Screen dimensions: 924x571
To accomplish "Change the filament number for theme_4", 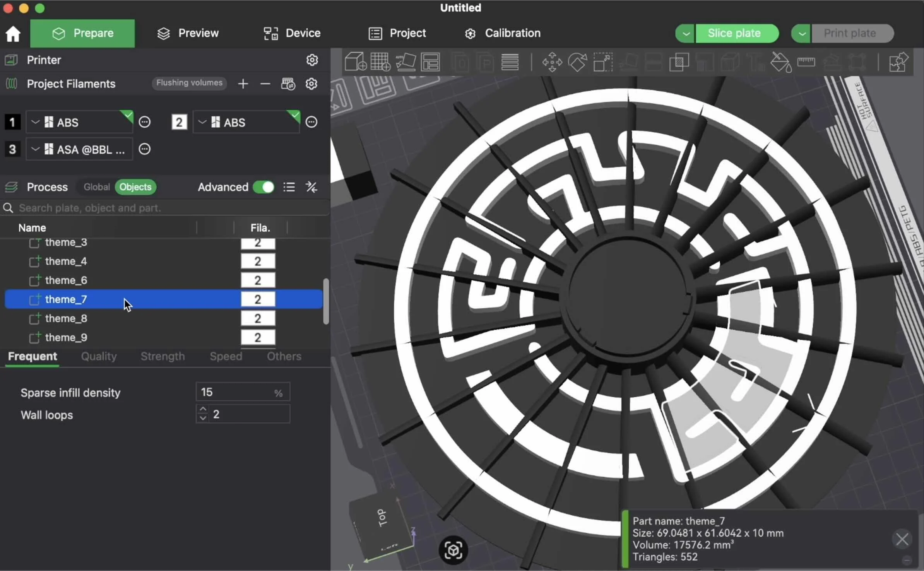I will [x=258, y=261].
